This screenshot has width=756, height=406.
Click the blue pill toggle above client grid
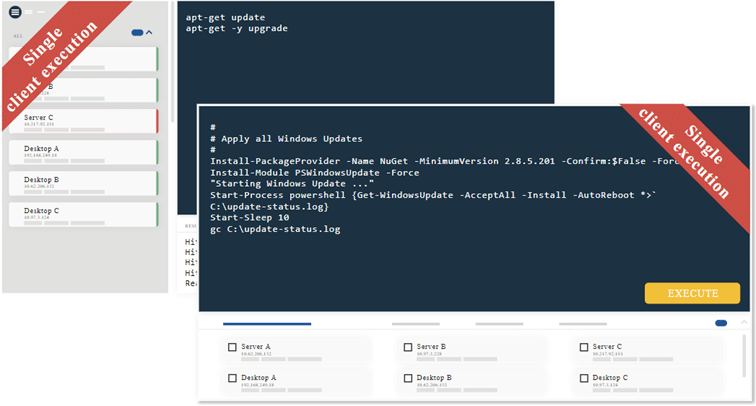pos(721,323)
